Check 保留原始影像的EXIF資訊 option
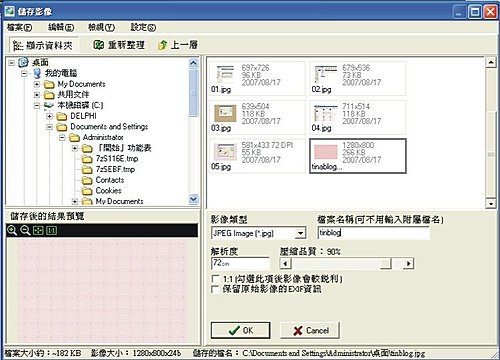Screen dimensions: 500x360 click(215, 289)
